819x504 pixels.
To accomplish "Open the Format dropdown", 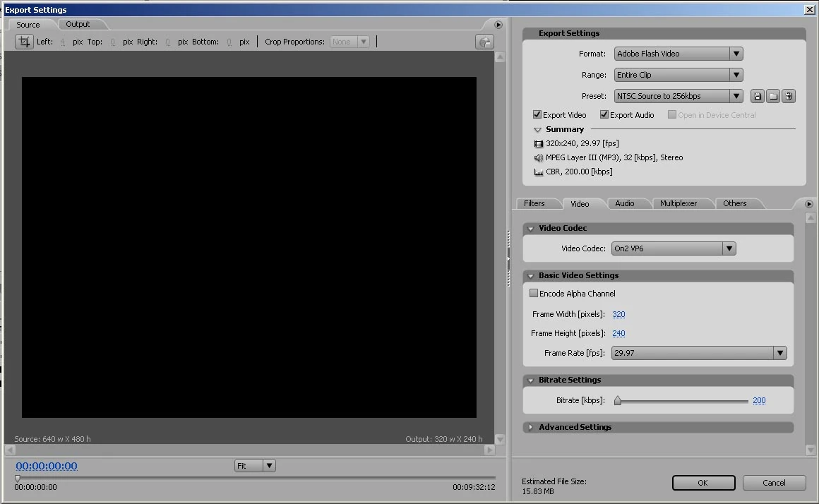I will (x=678, y=54).
